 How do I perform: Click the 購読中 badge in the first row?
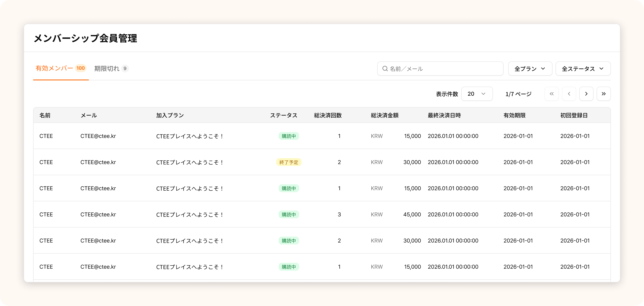(x=288, y=136)
